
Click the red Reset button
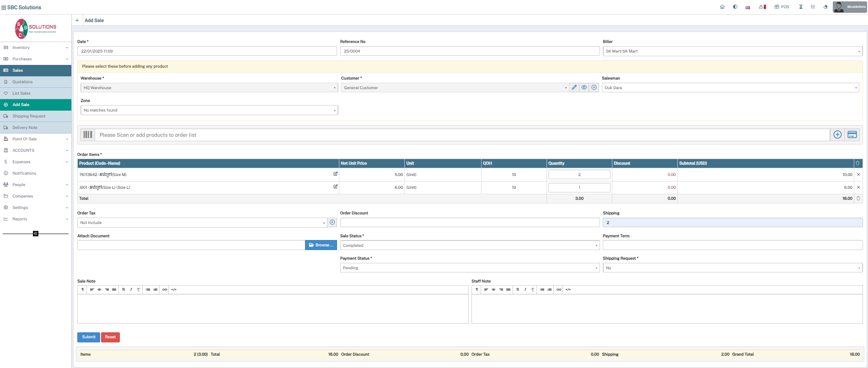pyautogui.click(x=110, y=337)
